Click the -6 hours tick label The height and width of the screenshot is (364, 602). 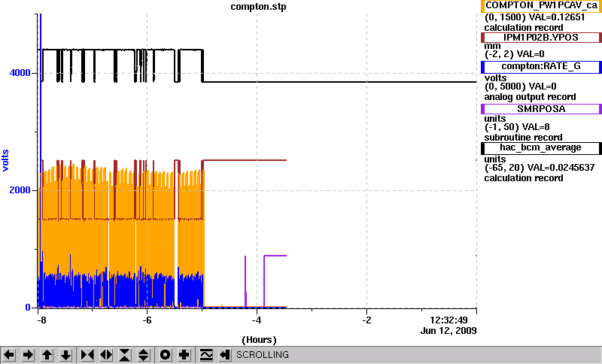147,320
